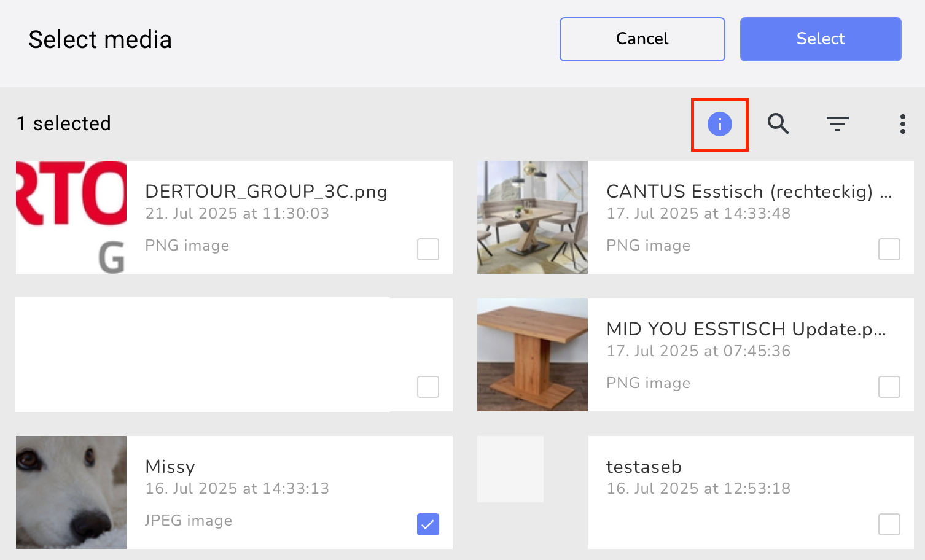This screenshot has height=560, width=925.
Task: Click the filter icon to sort media
Action: click(838, 124)
